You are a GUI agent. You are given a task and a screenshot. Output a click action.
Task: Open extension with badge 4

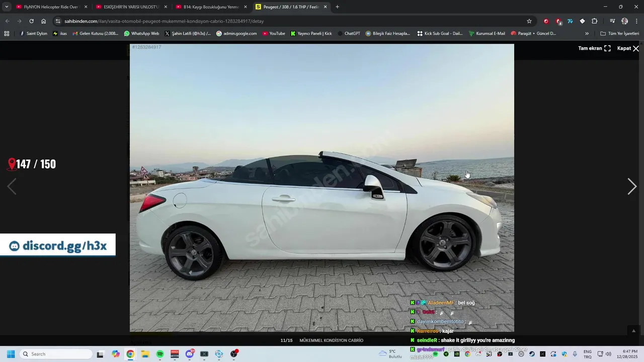click(558, 21)
